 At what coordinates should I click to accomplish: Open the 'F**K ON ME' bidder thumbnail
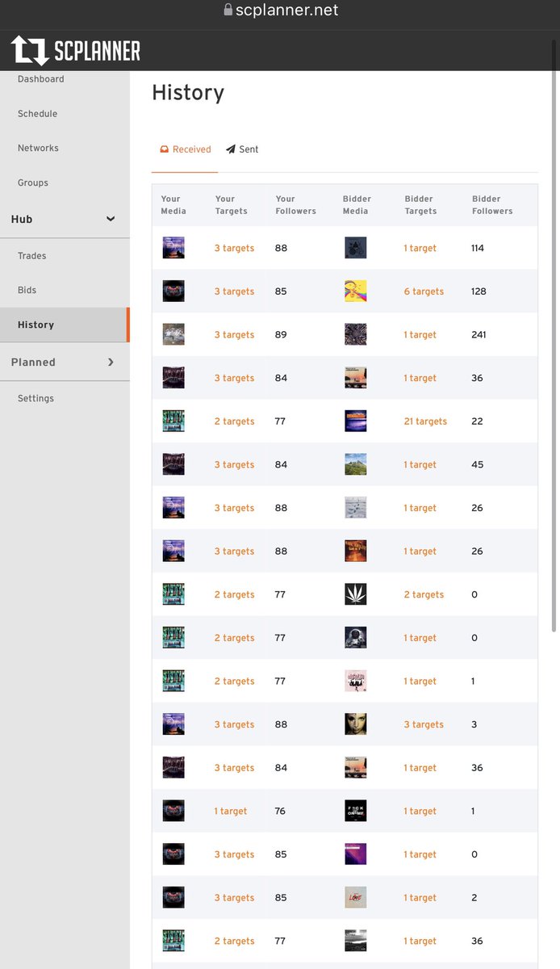tap(355, 811)
